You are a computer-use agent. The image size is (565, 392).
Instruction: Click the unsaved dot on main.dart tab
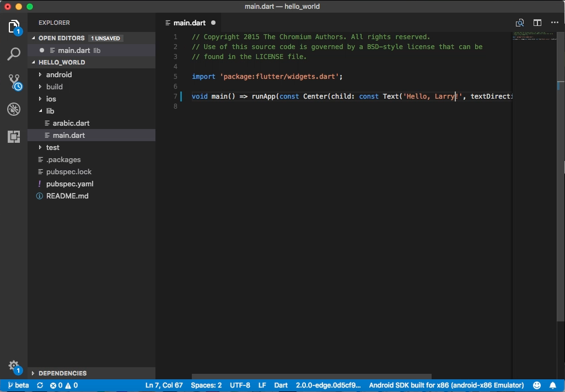[x=213, y=23]
